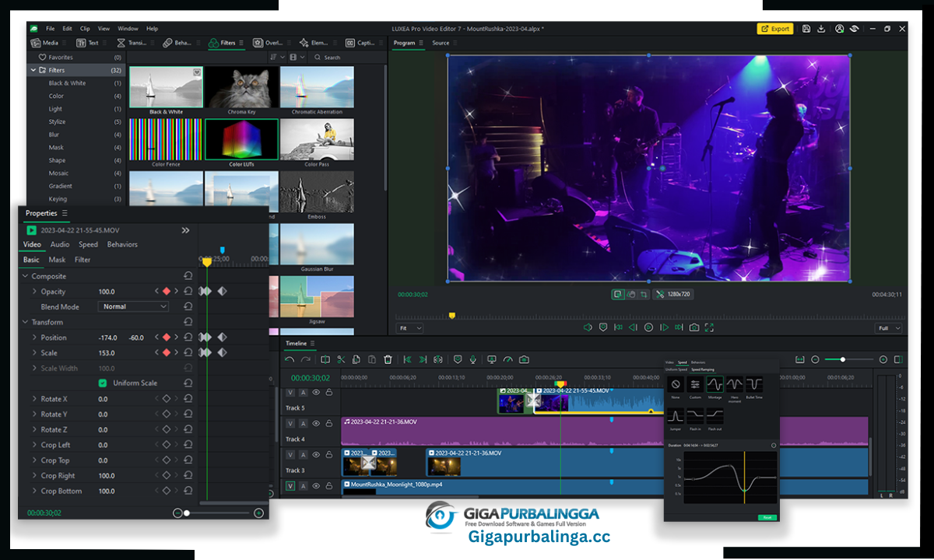This screenshot has height=560, width=934.
Task: Collapse the Composite section in Properties
Action: [25, 276]
